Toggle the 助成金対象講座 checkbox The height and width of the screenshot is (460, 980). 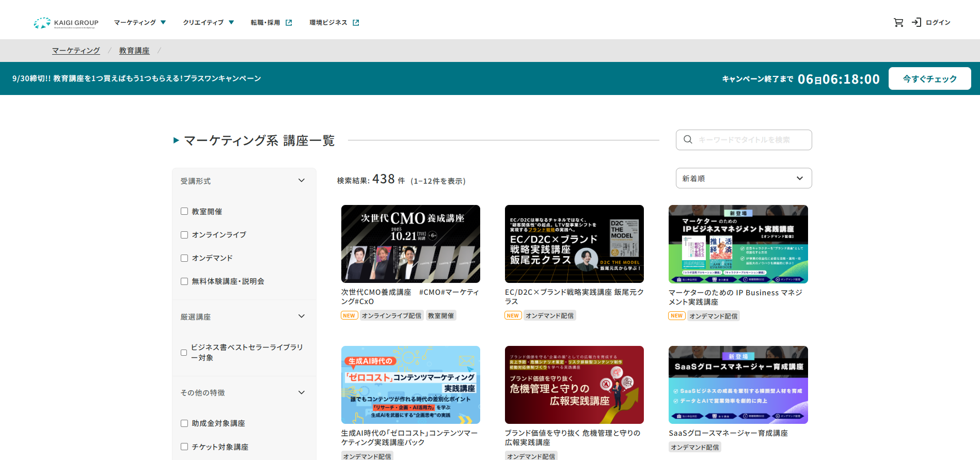point(184,423)
